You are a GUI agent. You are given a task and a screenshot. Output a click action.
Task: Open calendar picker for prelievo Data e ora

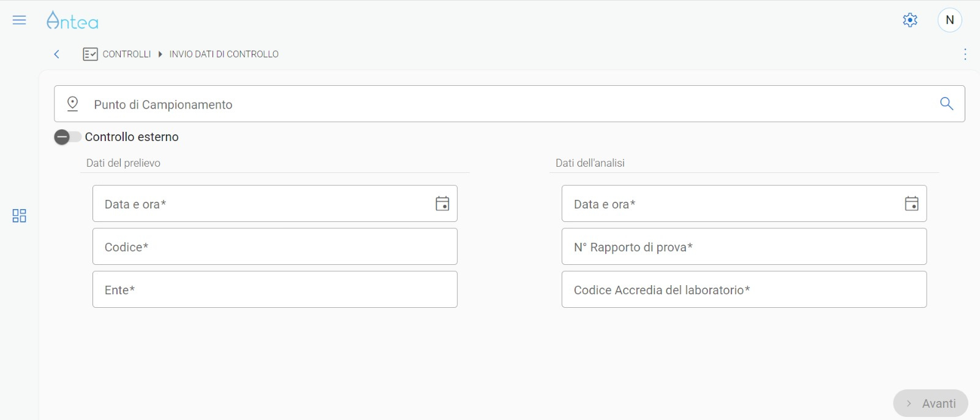[x=442, y=204]
